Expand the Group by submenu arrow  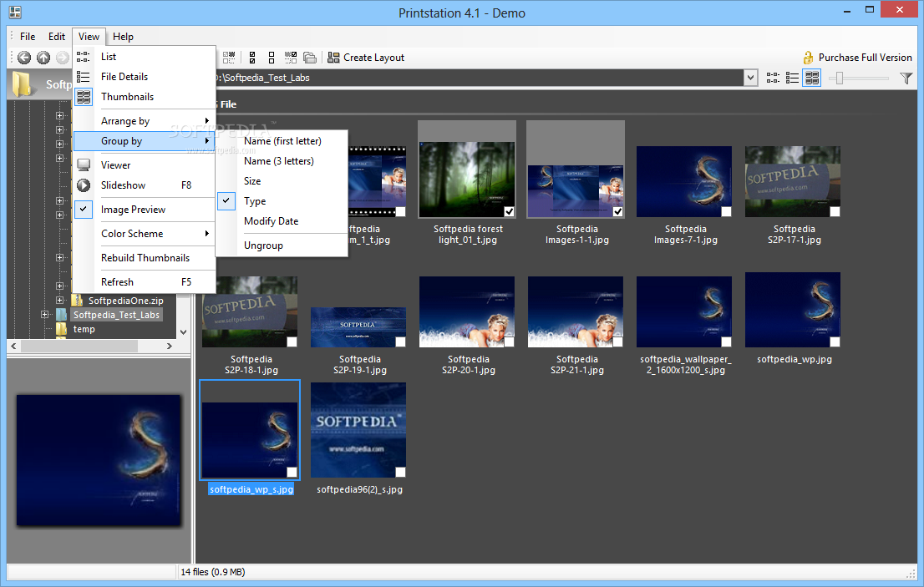click(207, 141)
